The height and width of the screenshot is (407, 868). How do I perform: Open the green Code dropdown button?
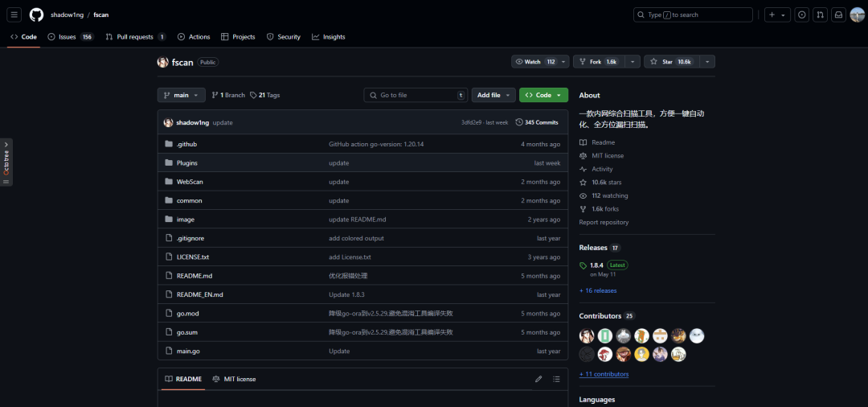click(x=543, y=95)
